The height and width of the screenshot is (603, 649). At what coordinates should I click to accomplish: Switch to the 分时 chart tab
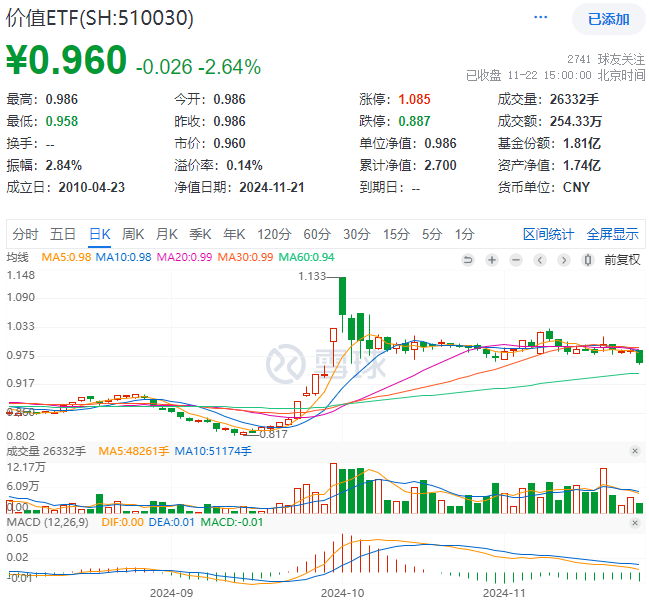(25, 234)
